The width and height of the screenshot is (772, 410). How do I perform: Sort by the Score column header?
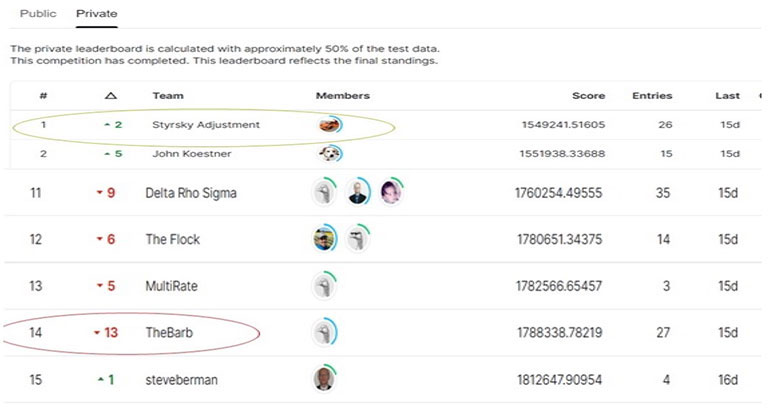(588, 96)
